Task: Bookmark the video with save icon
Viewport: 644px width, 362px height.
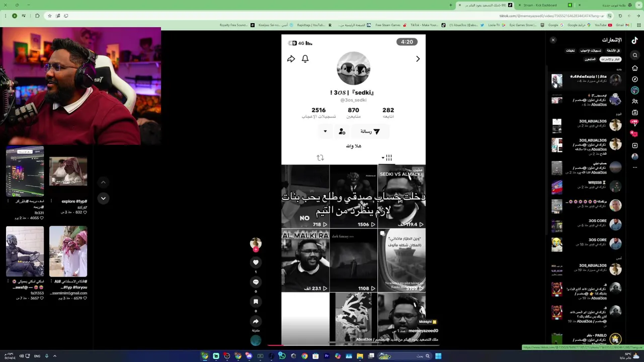Action: click(x=256, y=302)
